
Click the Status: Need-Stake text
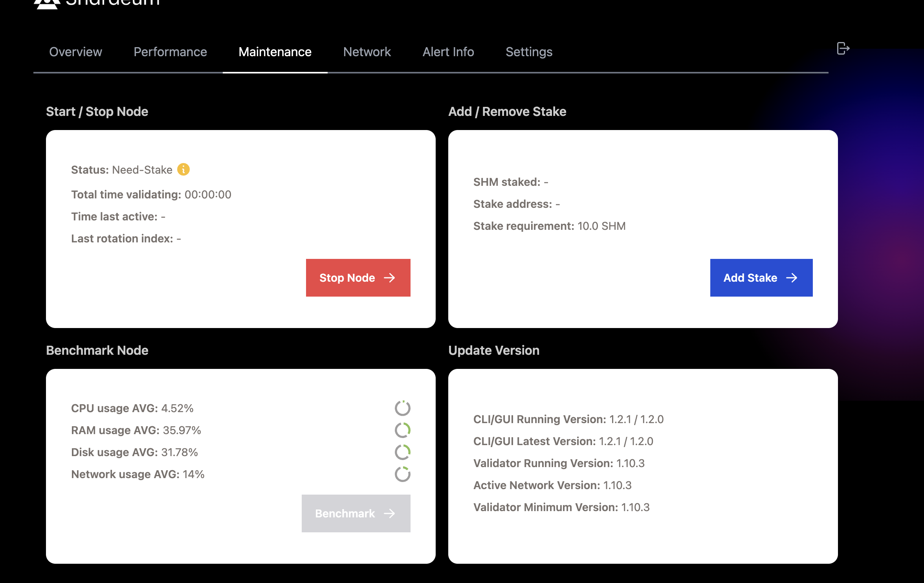[x=122, y=170]
